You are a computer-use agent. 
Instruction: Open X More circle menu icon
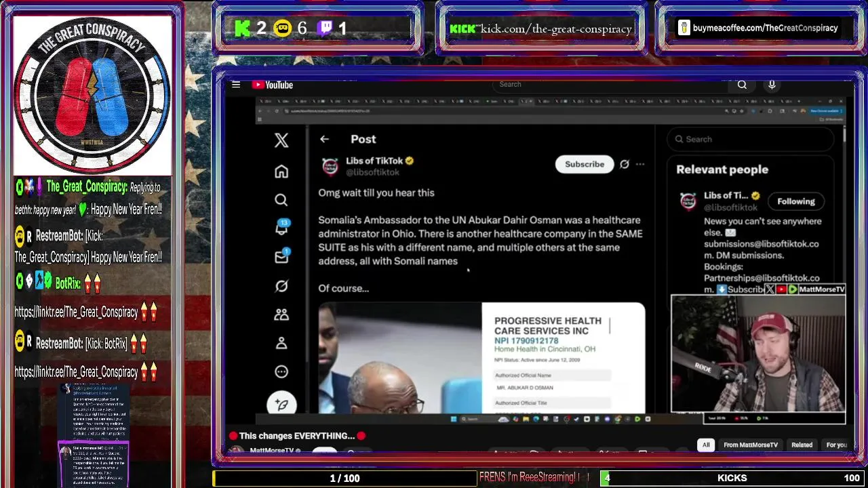pos(281,371)
